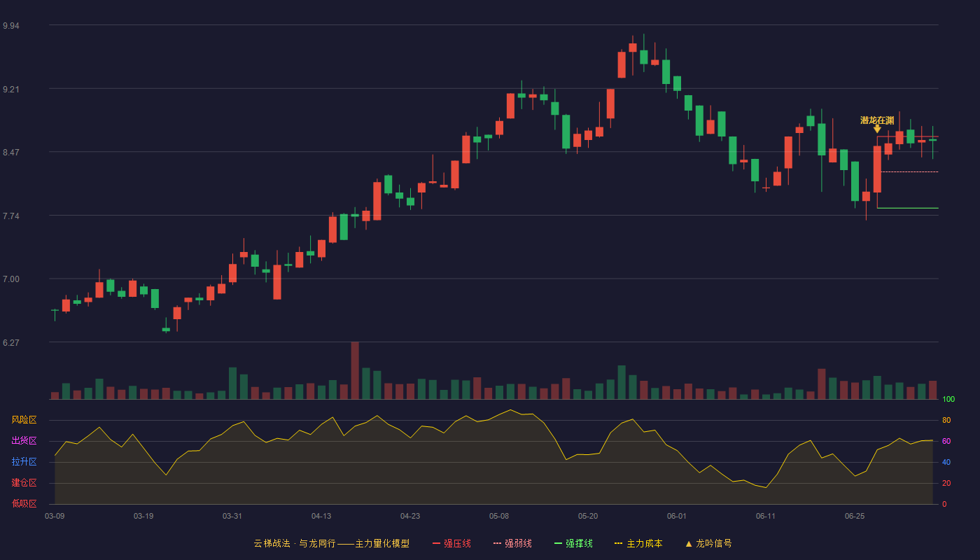Click the orange 80 indicator scale value
Image resolution: width=980 pixels, height=560 pixels.
(x=946, y=420)
